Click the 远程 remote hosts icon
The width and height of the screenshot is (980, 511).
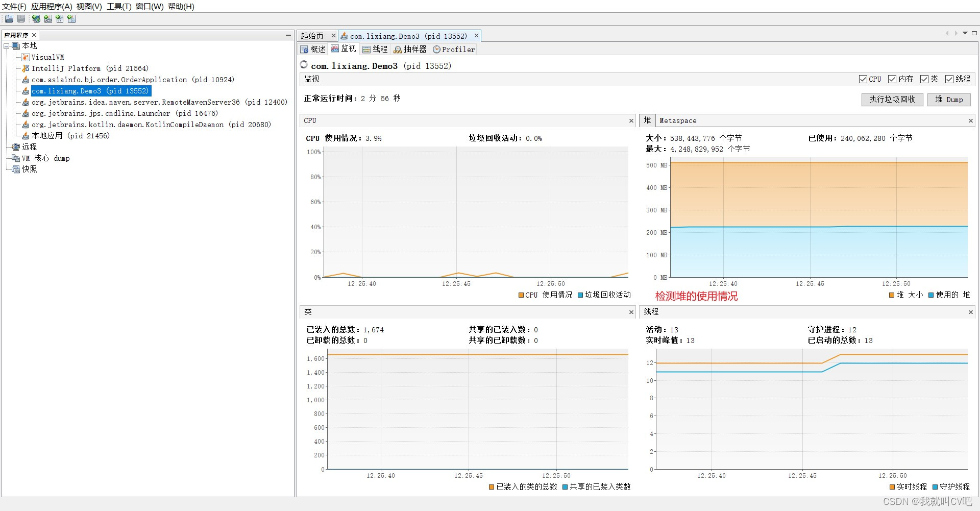16,147
